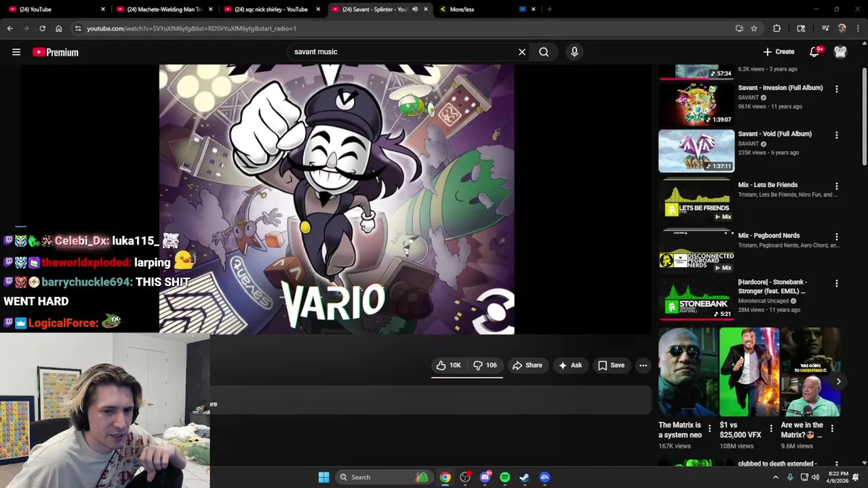The height and width of the screenshot is (488, 868).
Task: Show hidden system tray icons
Action: click(776, 477)
